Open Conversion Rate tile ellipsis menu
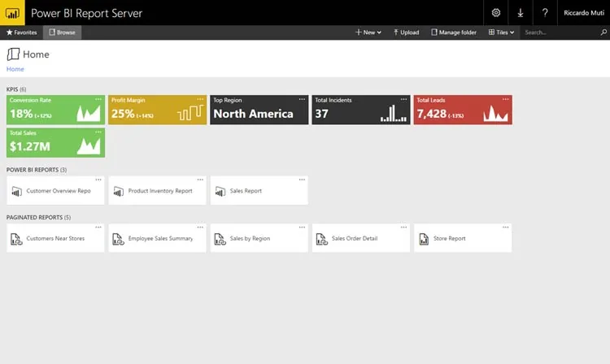Image resolution: width=610 pixels, height=364 pixels. [98, 99]
